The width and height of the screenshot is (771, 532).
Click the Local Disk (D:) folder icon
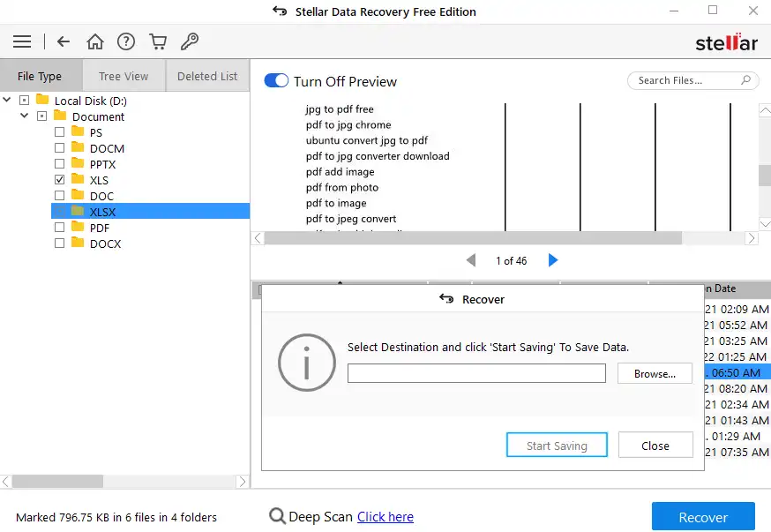42,100
